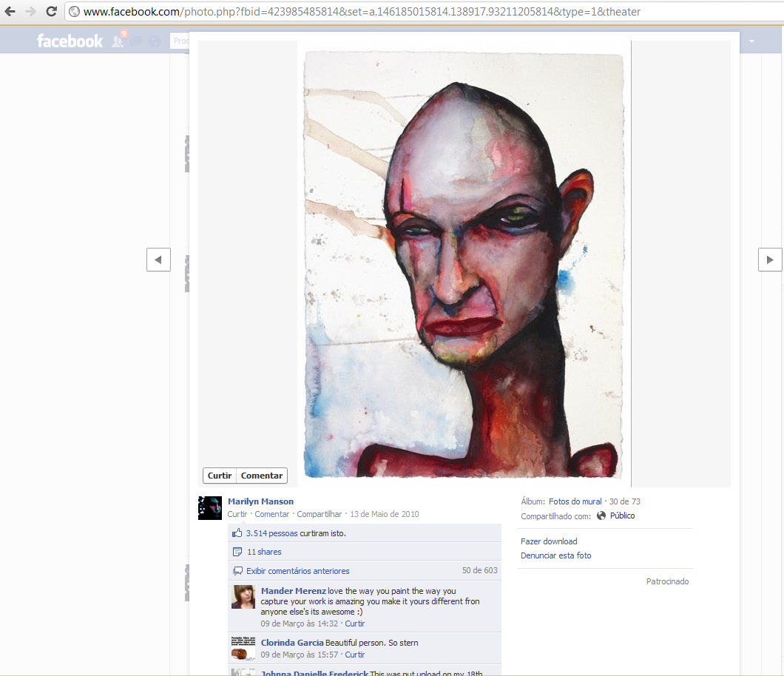The height and width of the screenshot is (676, 784).
Task: Click Curtir link below Marilyn Manson name
Action: (x=237, y=514)
